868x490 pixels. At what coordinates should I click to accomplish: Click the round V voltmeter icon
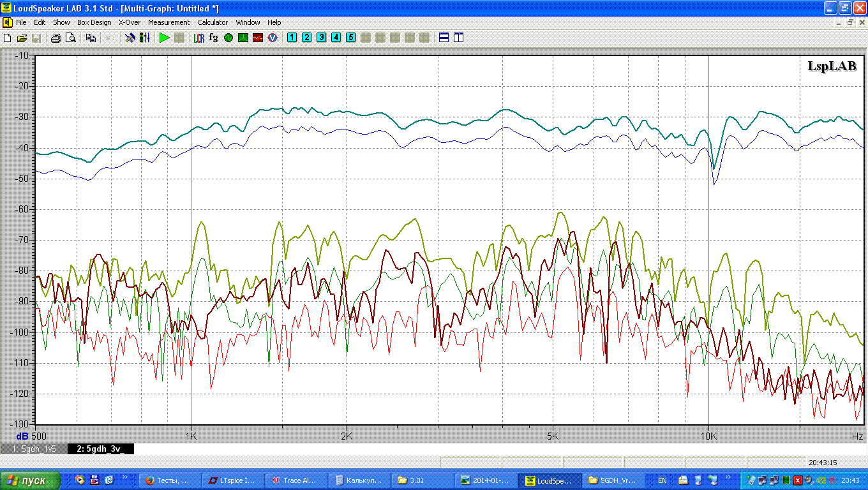[x=273, y=38]
